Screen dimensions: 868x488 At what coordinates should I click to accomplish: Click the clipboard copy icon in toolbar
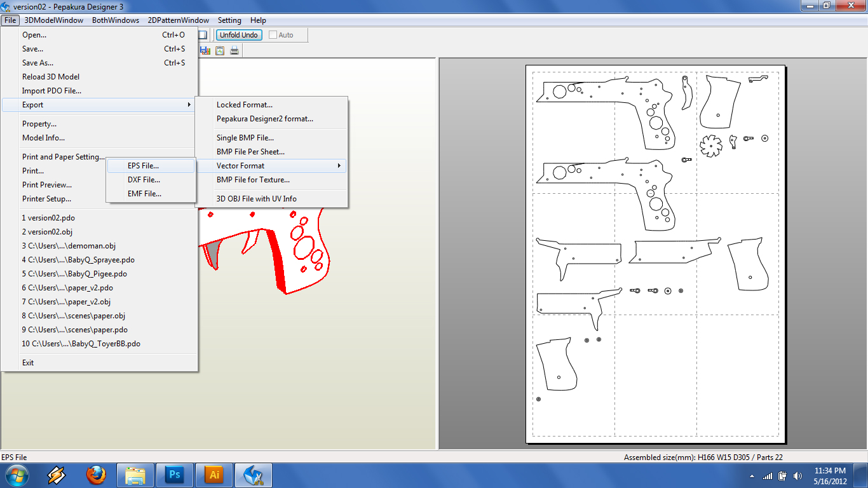point(220,51)
